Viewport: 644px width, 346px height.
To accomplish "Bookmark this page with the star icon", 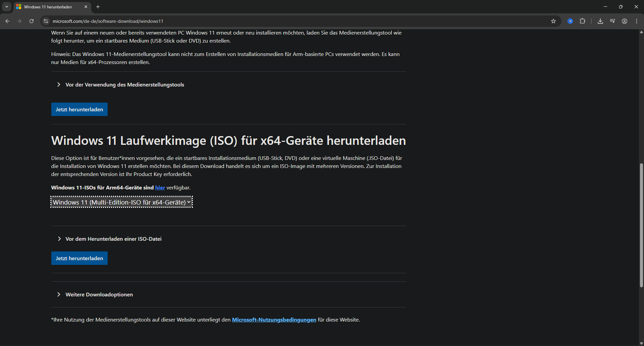I will click(x=553, y=21).
